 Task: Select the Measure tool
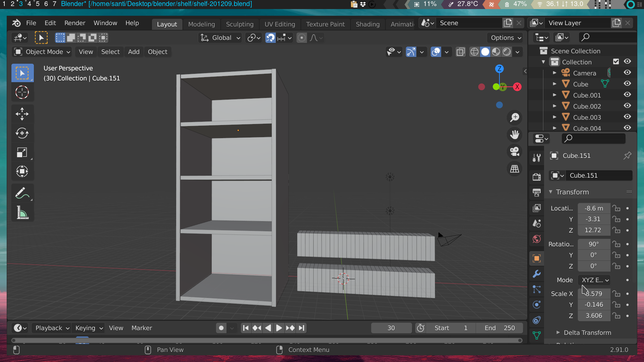pos(22,213)
